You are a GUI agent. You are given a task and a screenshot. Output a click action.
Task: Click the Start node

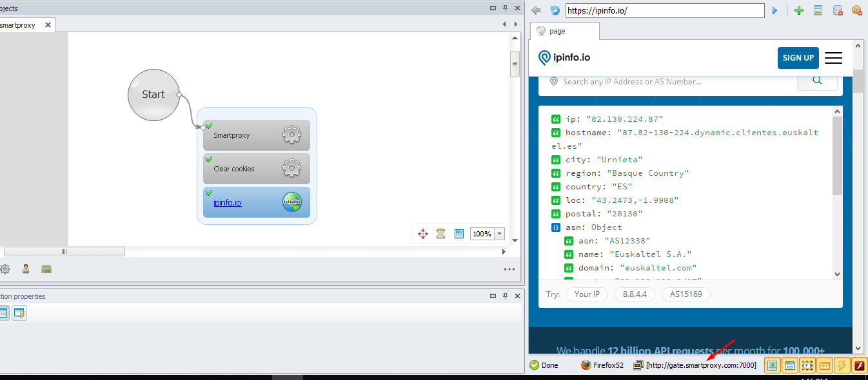[x=153, y=94]
